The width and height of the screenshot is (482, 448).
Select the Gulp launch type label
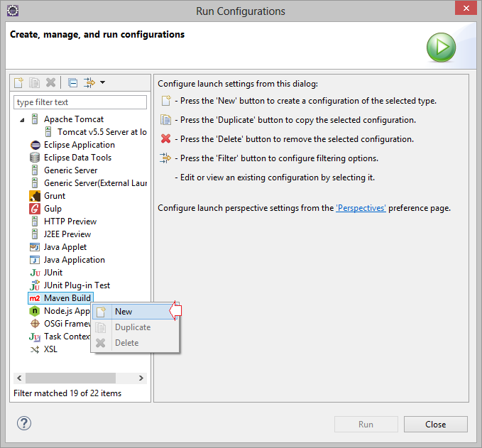pyautogui.click(x=53, y=209)
